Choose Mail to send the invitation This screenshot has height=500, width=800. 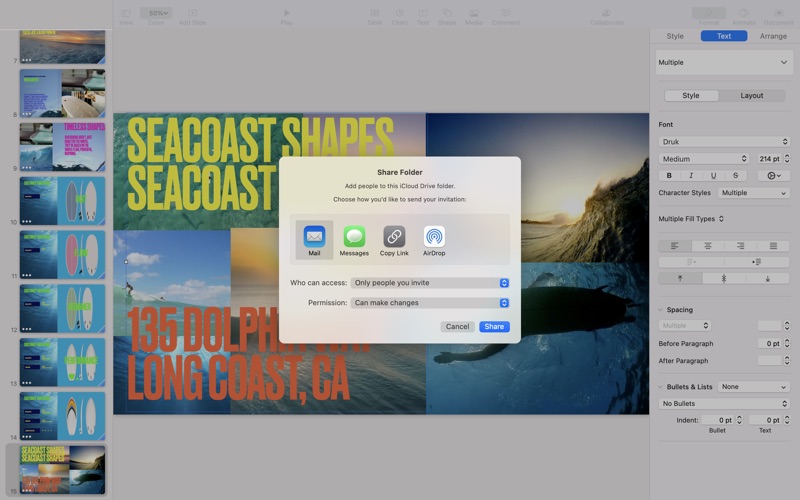(x=314, y=240)
